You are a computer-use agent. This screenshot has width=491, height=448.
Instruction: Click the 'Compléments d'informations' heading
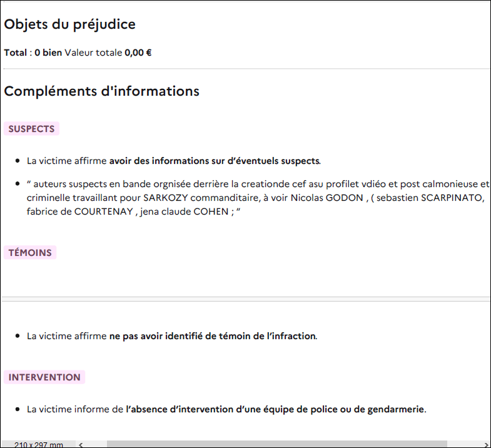[x=101, y=91]
